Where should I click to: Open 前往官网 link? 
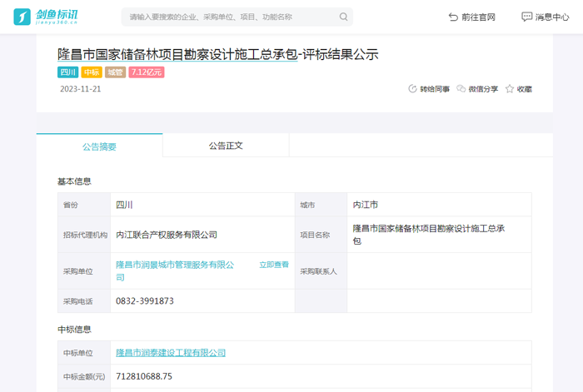click(472, 17)
